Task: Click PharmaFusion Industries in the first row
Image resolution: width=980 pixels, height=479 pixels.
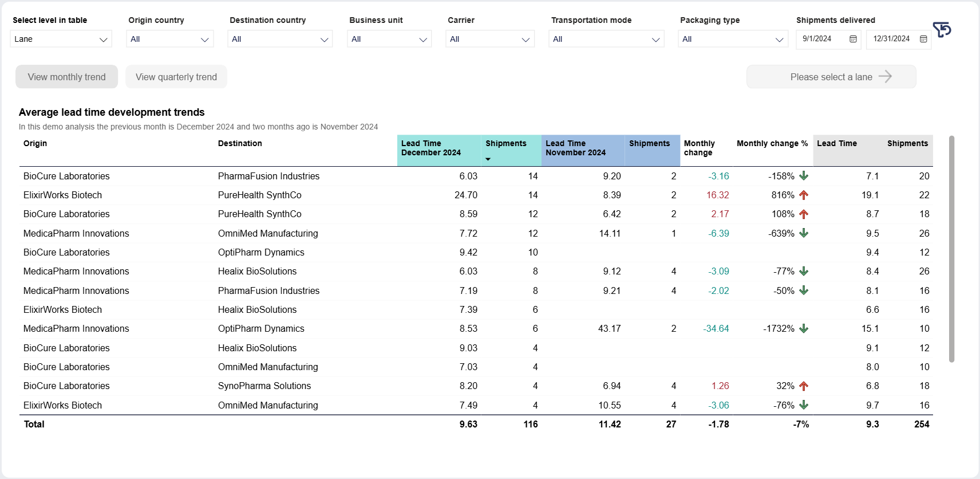Action: click(x=268, y=176)
